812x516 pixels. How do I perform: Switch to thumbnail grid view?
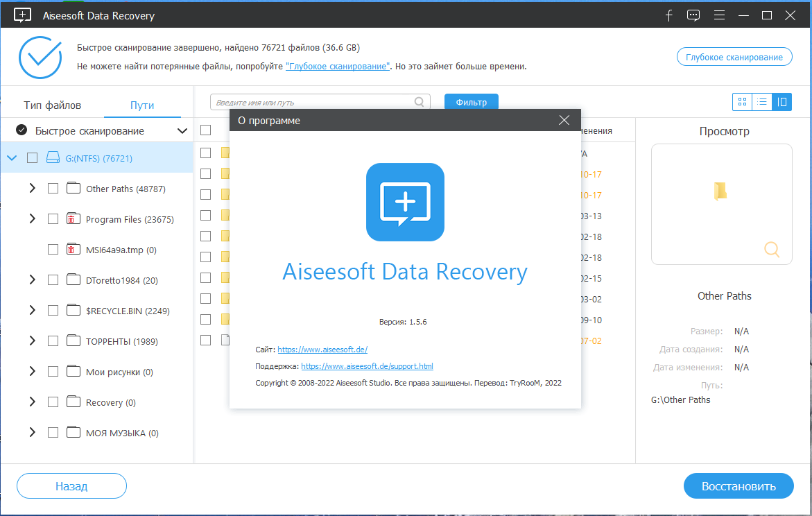(742, 102)
